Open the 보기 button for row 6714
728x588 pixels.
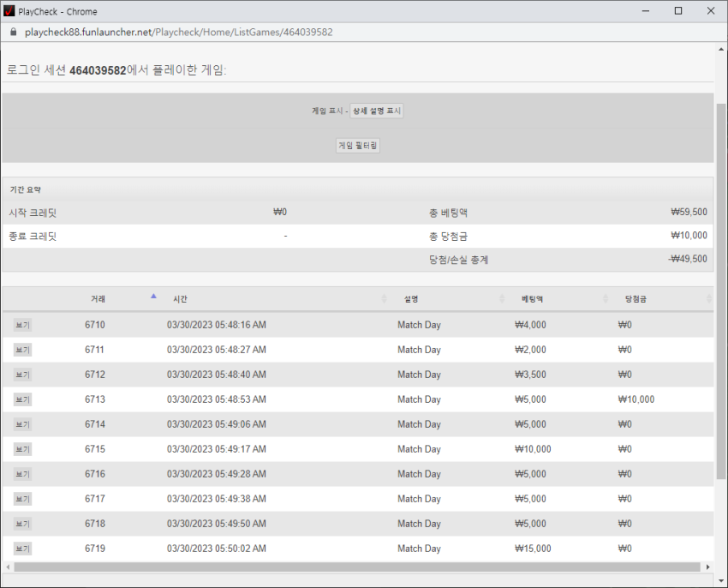[22, 424]
